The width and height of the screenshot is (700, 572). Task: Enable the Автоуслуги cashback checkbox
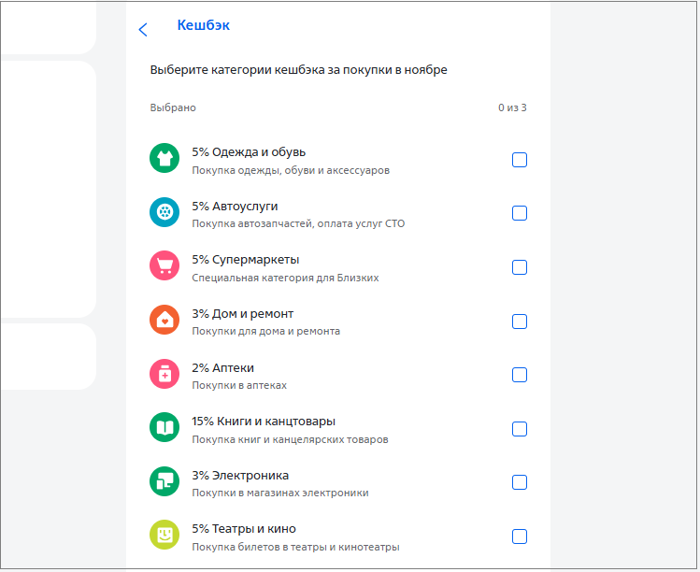point(519,213)
